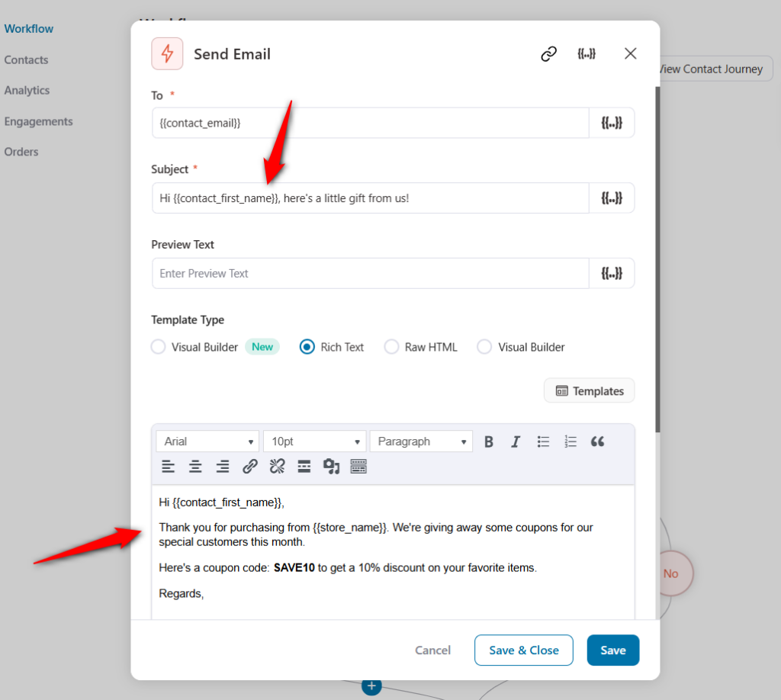This screenshot has width=781, height=700.
Task: Click the insert link icon
Action: (x=250, y=467)
